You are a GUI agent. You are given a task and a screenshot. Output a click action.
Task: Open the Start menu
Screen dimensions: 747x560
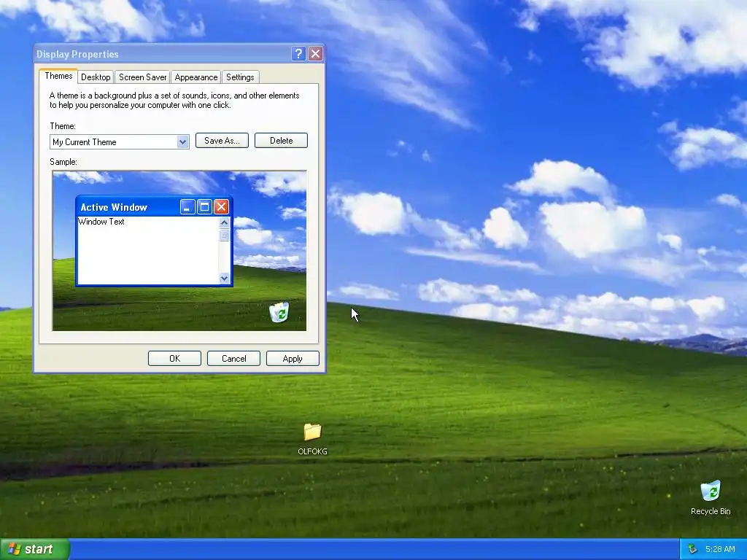[x=35, y=549]
